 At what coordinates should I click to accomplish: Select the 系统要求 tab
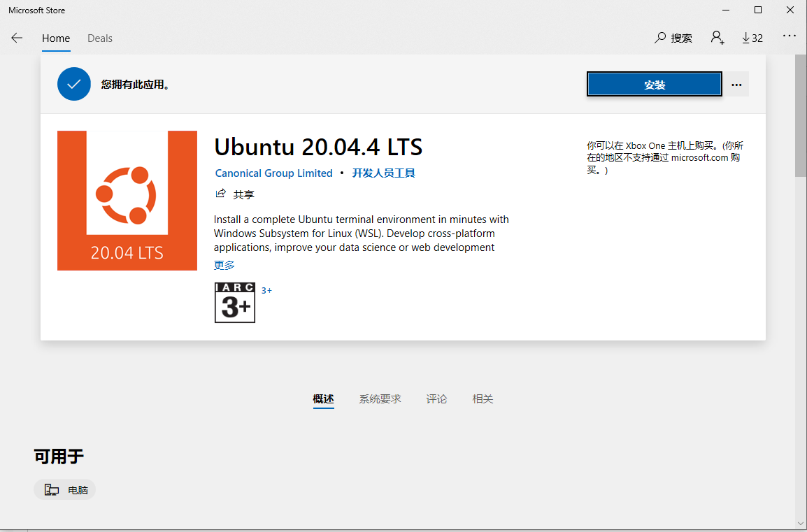(x=380, y=398)
